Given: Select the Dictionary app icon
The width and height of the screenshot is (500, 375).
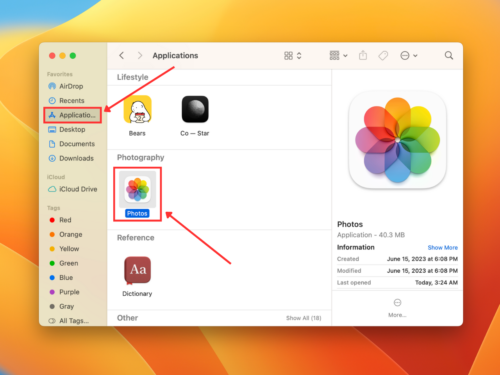Looking at the screenshot, I should click(137, 270).
